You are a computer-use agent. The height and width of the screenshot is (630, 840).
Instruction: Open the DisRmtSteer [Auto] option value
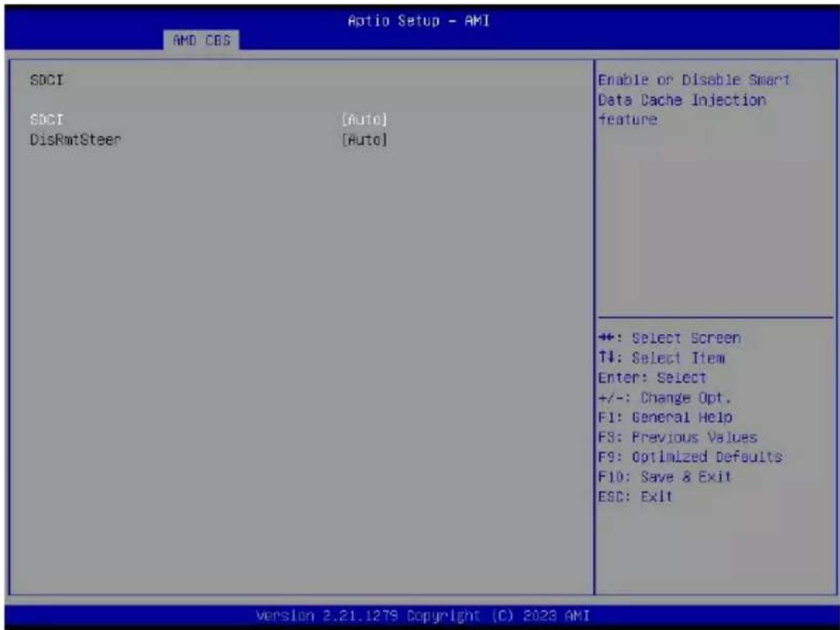pyautogui.click(x=364, y=140)
